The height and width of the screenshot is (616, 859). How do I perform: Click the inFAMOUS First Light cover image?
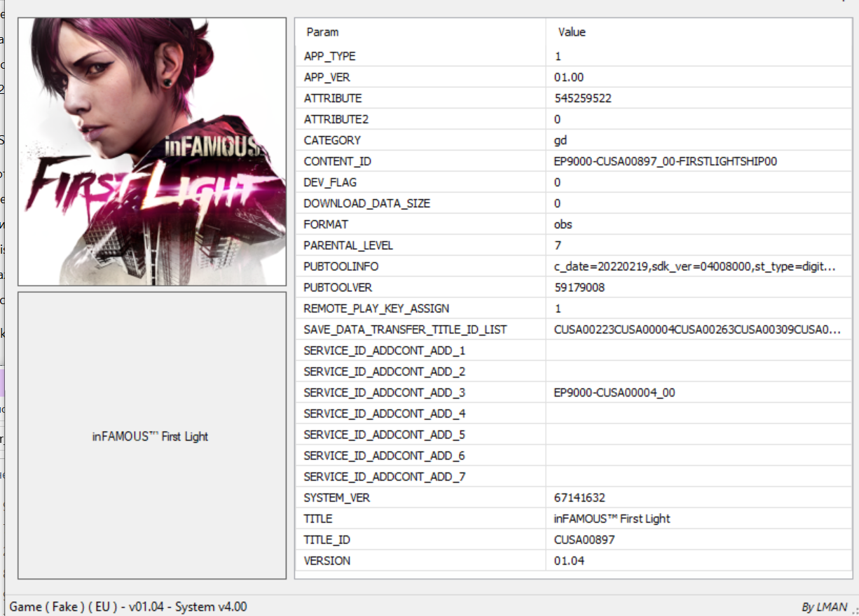(152, 151)
